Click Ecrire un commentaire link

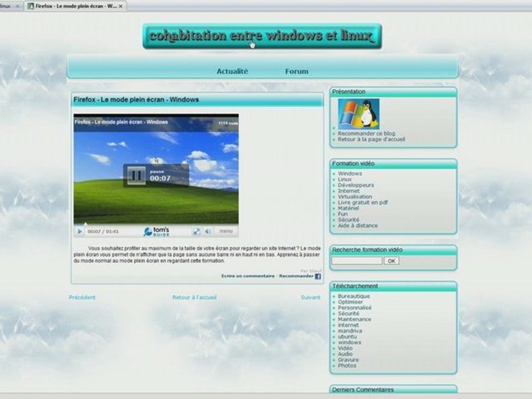point(248,276)
